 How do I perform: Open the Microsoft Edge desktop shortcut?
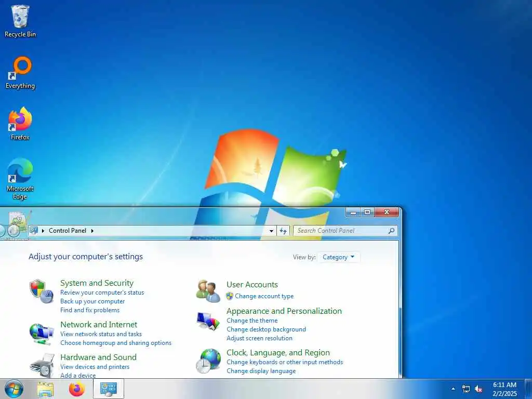20,179
